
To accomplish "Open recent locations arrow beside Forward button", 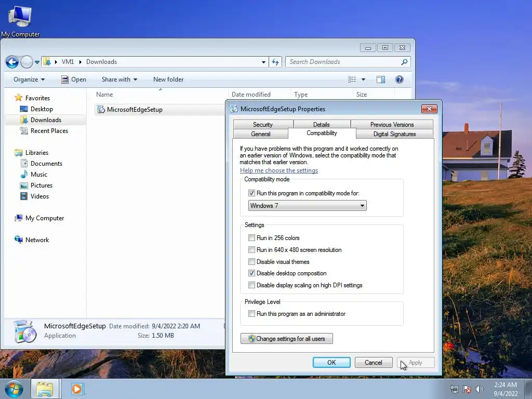I will pyautogui.click(x=37, y=62).
